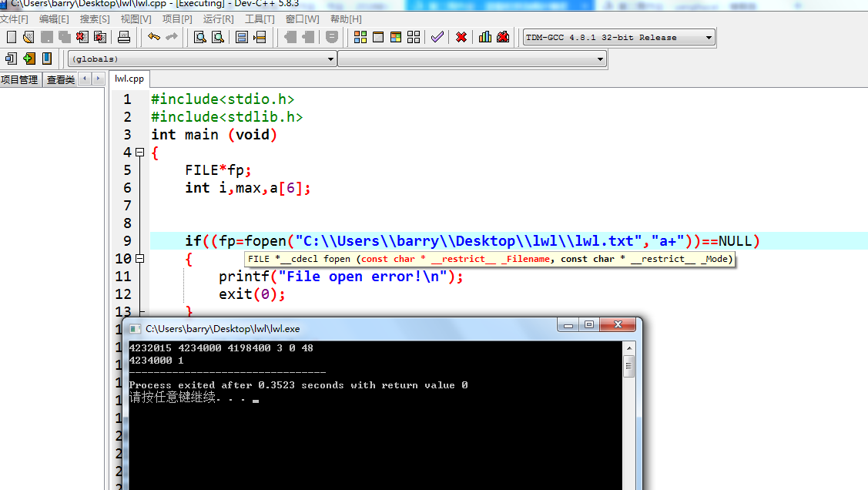Minimize the lwl.exe console window
This screenshot has width=868, height=490.
tap(568, 325)
